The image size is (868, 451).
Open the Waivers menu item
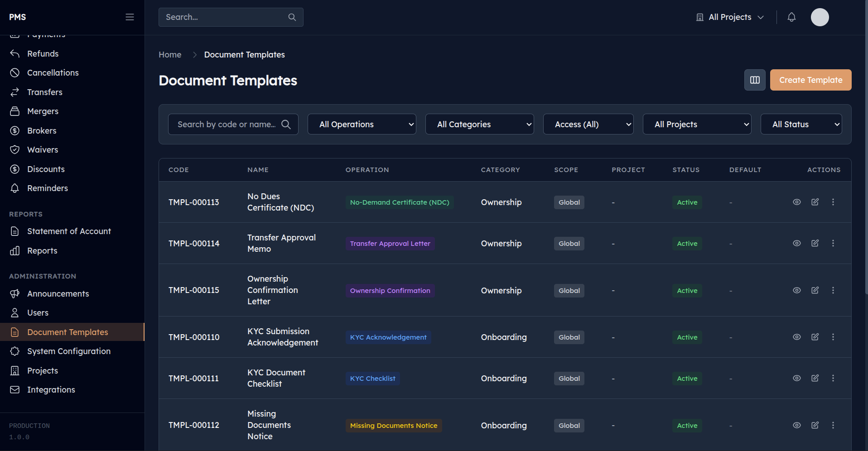(x=42, y=149)
